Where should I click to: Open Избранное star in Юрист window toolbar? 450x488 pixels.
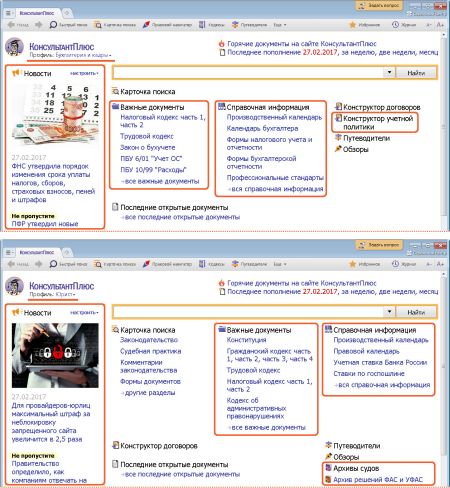click(352, 264)
